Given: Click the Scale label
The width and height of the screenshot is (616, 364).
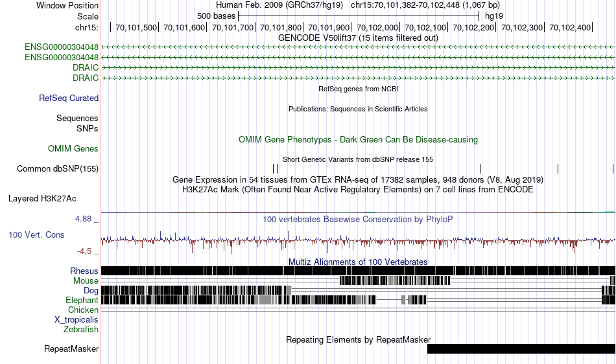Looking at the screenshot, I should (x=88, y=16).
